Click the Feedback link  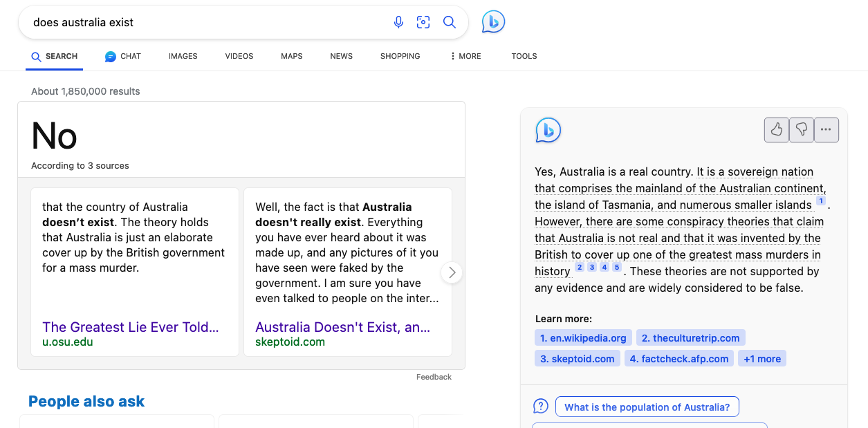click(x=434, y=377)
